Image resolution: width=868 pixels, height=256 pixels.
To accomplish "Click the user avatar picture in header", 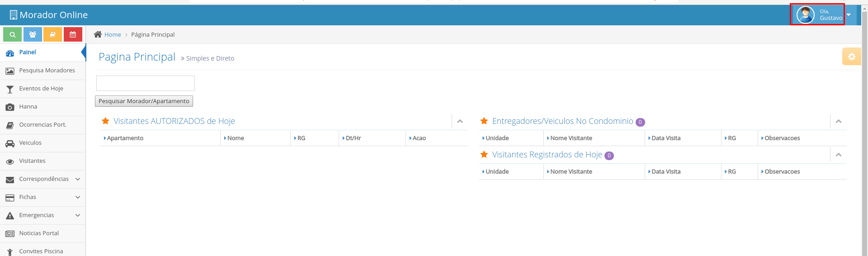I will pos(805,15).
